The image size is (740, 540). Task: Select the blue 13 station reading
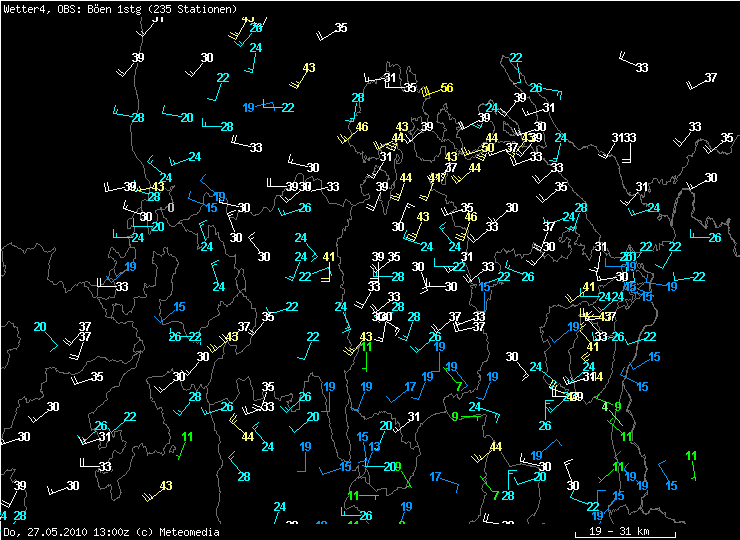click(374, 447)
